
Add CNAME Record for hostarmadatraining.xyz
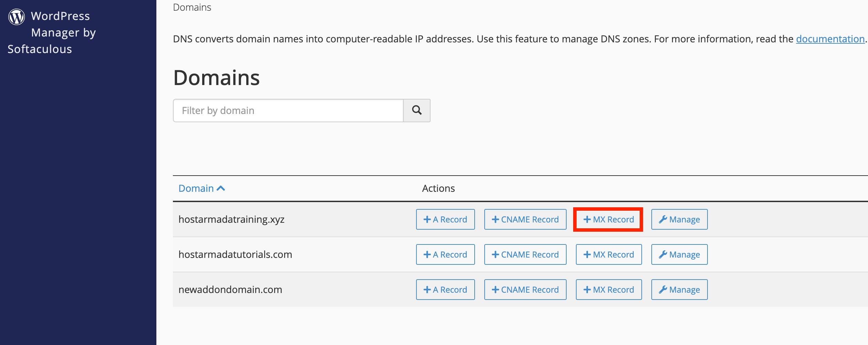[525, 219]
